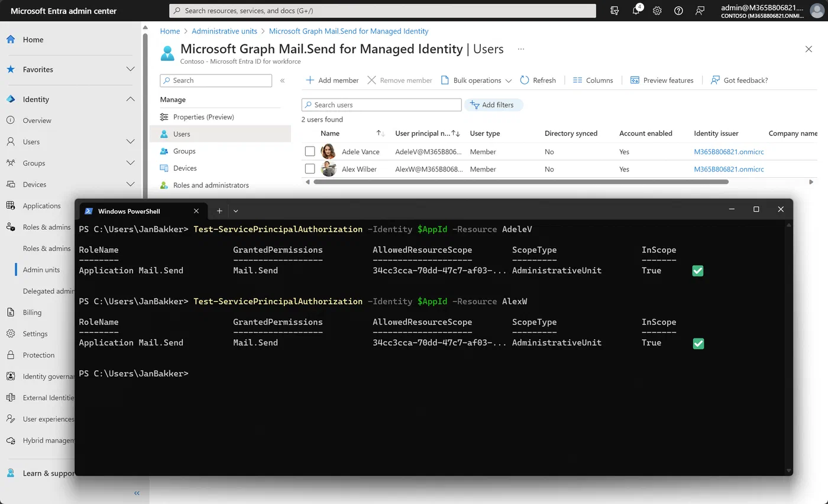The width and height of the screenshot is (828, 504).
Task: Expand Users in the left navigation
Action: point(131,142)
